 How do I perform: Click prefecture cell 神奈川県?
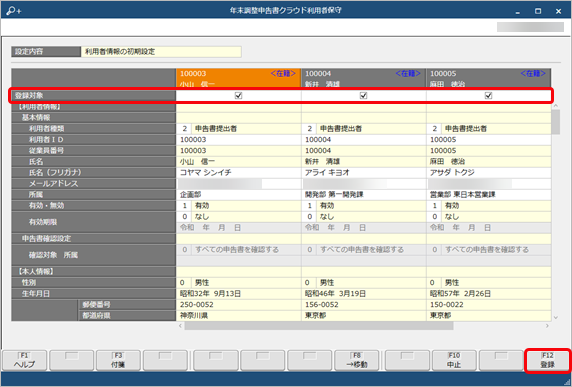(x=239, y=316)
